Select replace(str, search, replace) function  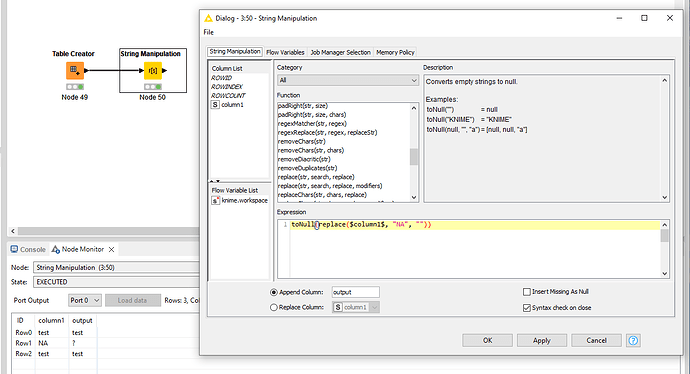pos(316,177)
